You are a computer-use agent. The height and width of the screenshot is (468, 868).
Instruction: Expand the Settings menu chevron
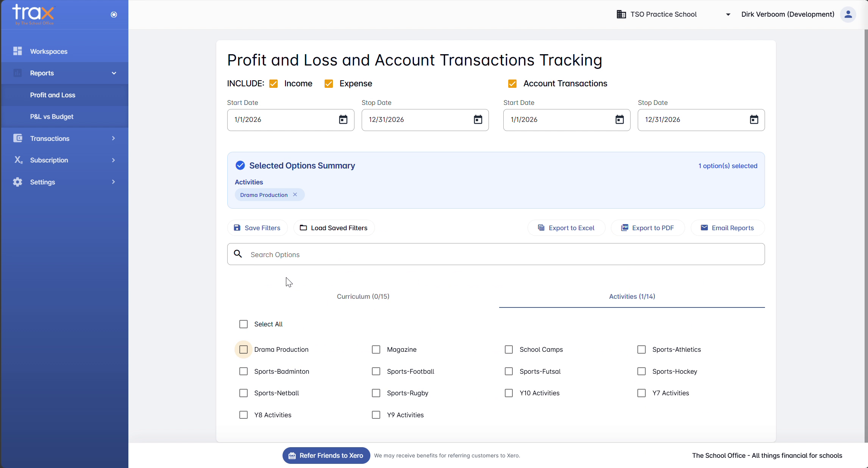coord(113,182)
